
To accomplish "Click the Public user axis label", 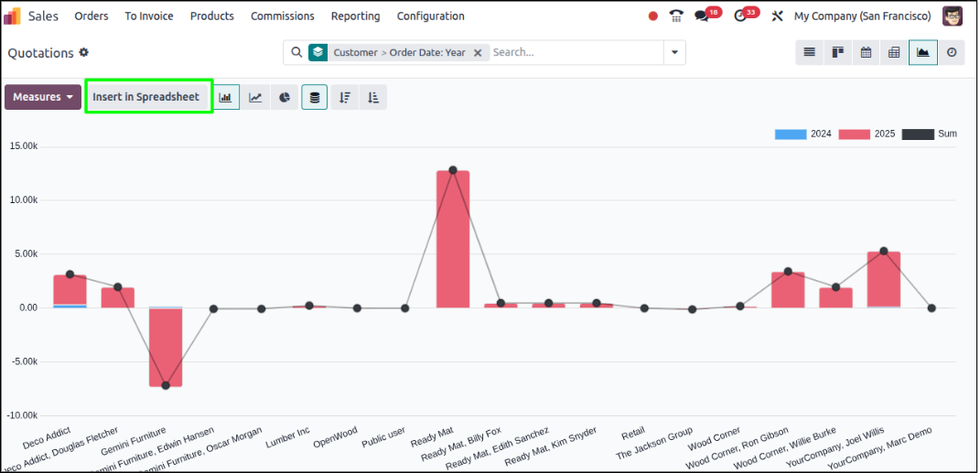I will click(x=383, y=438).
